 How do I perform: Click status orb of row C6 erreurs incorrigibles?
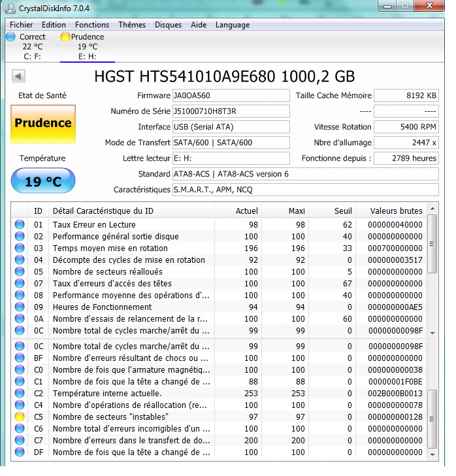tap(20, 429)
